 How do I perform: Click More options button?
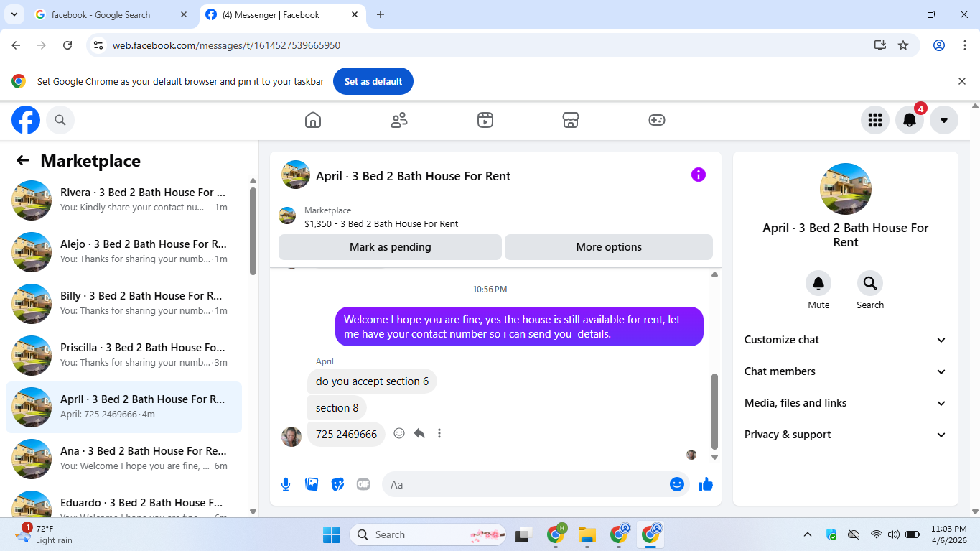pyautogui.click(x=609, y=247)
